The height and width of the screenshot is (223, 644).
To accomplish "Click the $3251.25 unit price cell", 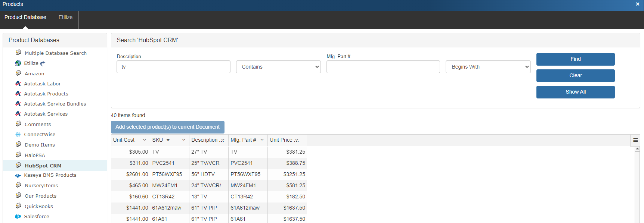I will 287,174.
